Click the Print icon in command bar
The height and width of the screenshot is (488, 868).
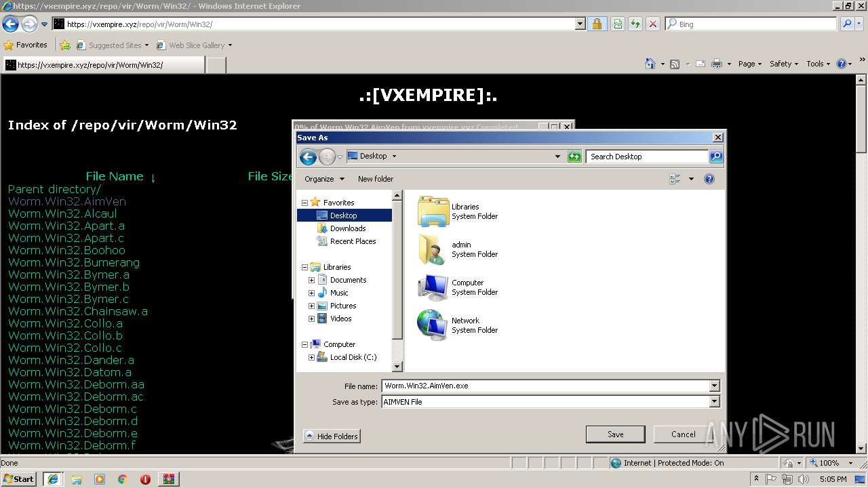[x=717, y=64]
